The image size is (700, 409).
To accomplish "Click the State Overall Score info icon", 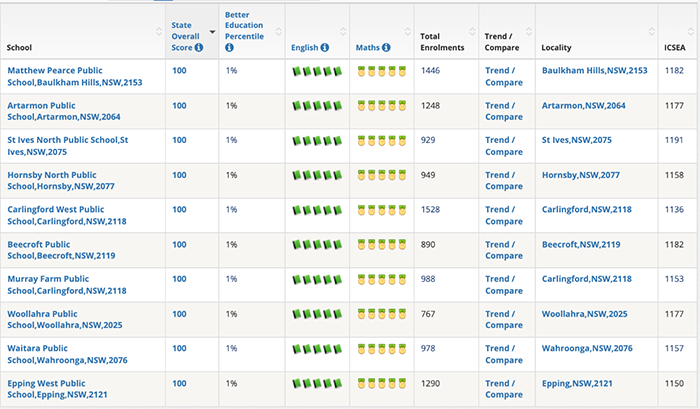I will tap(199, 47).
